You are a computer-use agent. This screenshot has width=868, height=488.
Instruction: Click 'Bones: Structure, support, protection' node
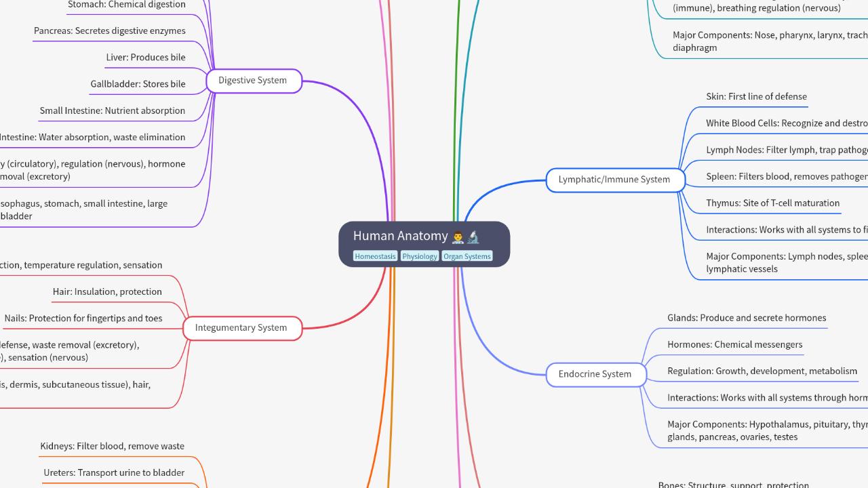734,484
